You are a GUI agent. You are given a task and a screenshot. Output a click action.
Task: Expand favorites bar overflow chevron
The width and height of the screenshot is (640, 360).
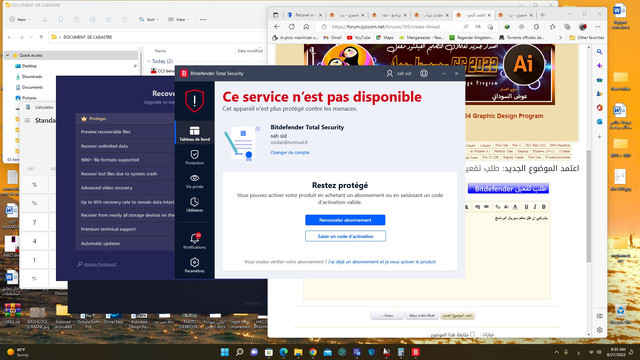(560, 38)
